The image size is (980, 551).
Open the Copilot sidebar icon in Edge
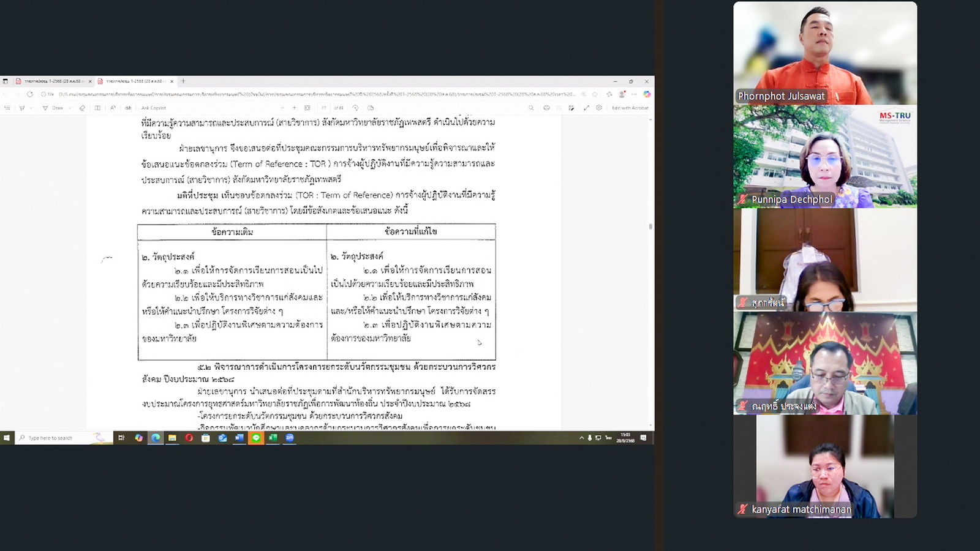647,94
